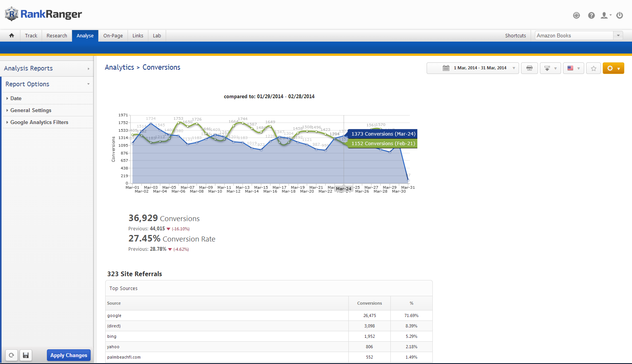
Task: Click the sync icon in the header
Action: pyautogui.click(x=577, y=15)
